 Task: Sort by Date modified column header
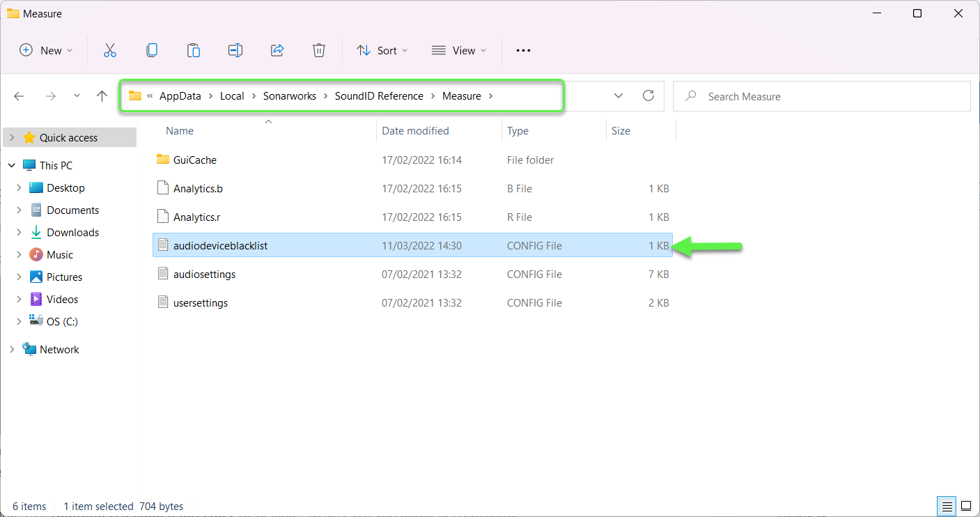click(x=415, y=130)
